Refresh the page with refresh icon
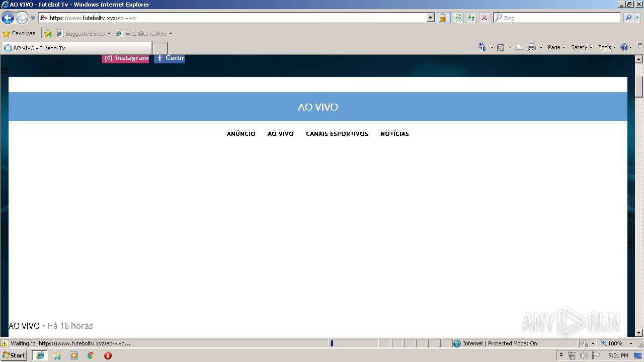This screenshot has width=644, height=362. [x=471, y=18]
